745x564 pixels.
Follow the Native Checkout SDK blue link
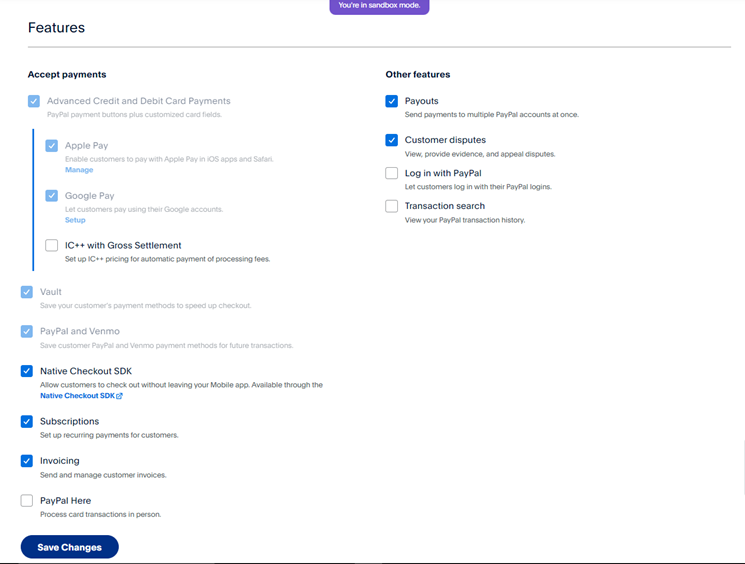pyautogui.click(x=77, y=396)
